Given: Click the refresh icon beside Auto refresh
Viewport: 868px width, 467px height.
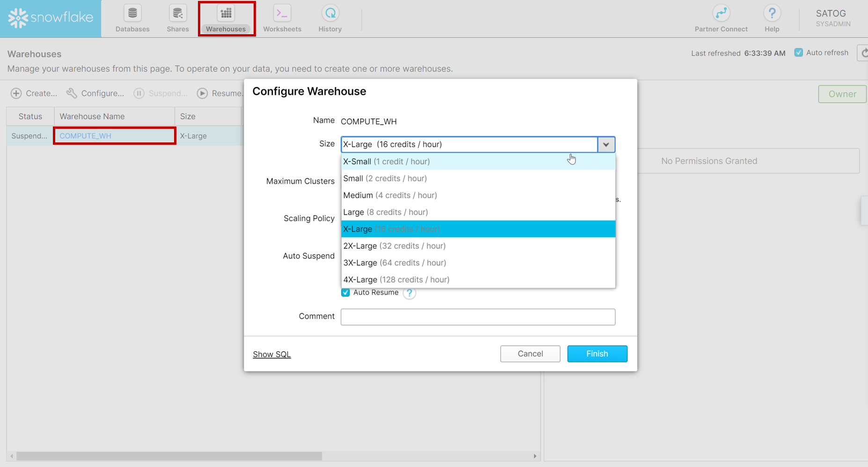Looking at the screenshot, I should click(x=863, y=52).
